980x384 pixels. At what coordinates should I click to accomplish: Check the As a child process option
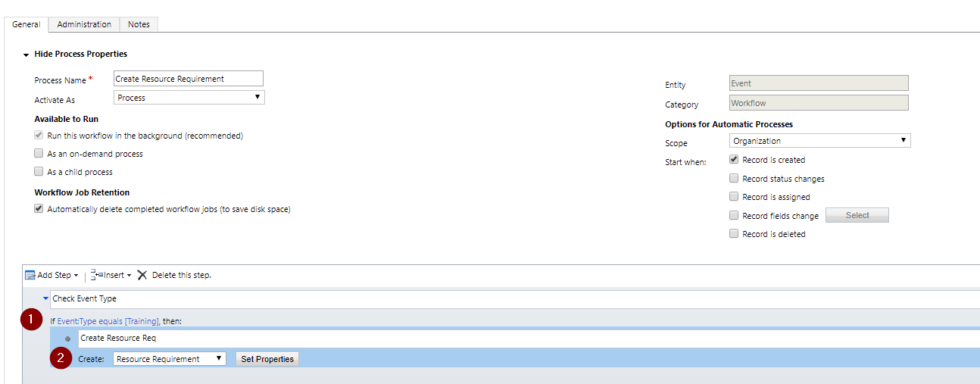click(x=39, y=172)
